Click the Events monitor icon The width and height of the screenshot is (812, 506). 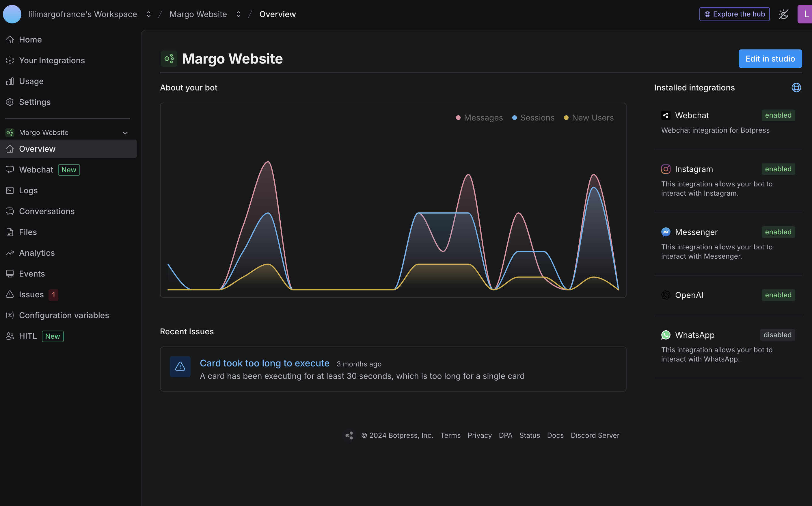point(10,274)
